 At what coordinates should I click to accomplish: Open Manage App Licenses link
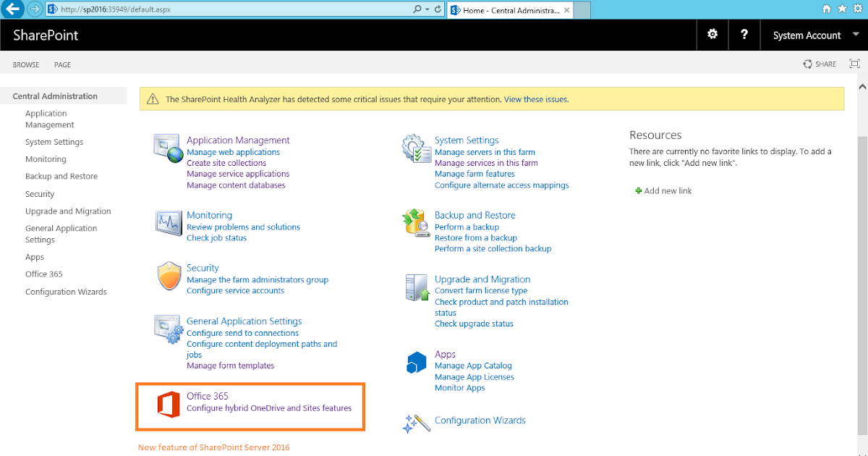click(475, 377)
